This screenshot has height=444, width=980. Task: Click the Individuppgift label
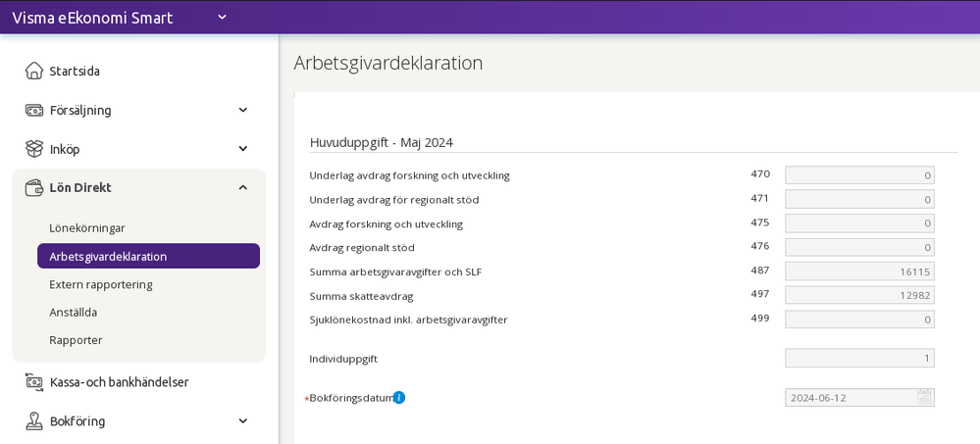click(x=343, y=359)
